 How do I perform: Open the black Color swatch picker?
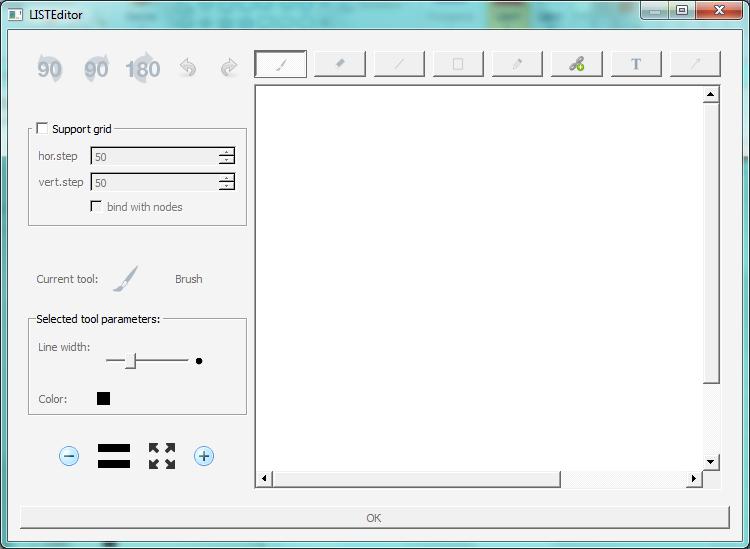(104, 399)
